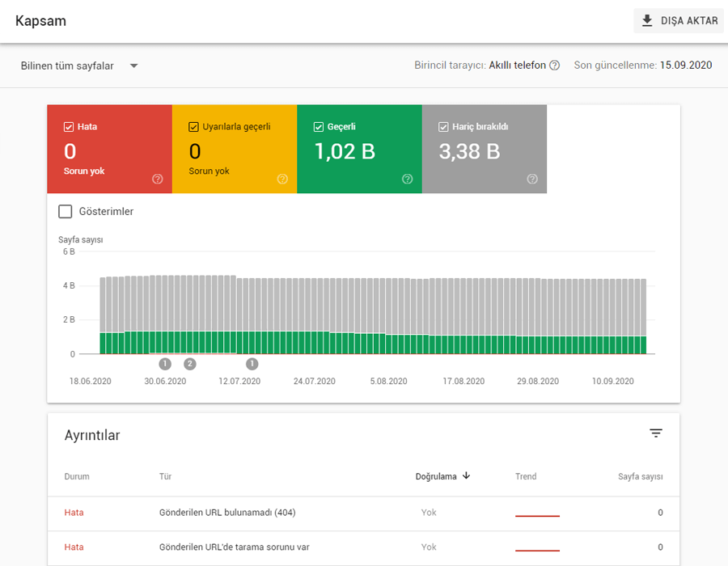Screen dimensions: 728x566
Task: Toggle the Uyarılarla geçerli checkbox
Action: (193, 127)
